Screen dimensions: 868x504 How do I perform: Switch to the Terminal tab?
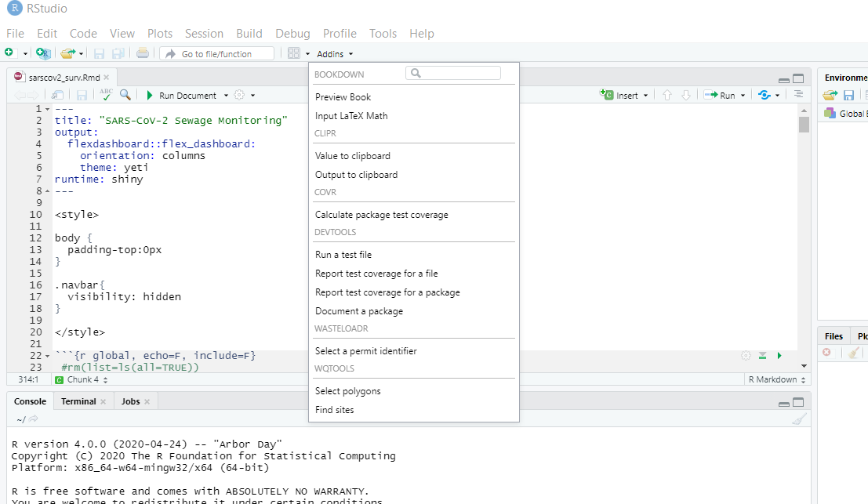[78, 401]
